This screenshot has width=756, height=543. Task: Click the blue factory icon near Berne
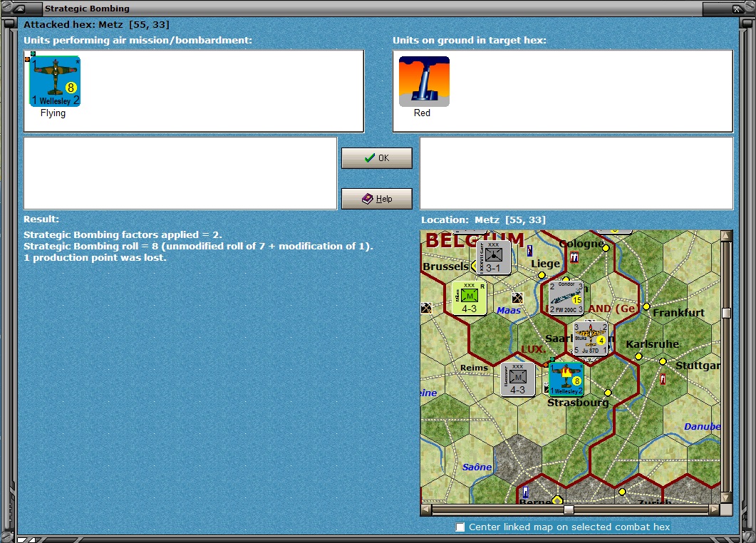(526, 492)
